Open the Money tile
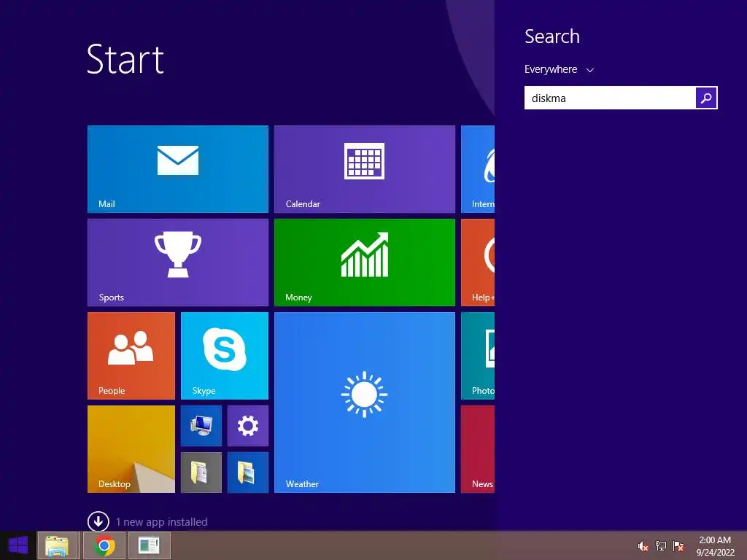The width and height of the screenshot is (747, 560). click(365, 262)
